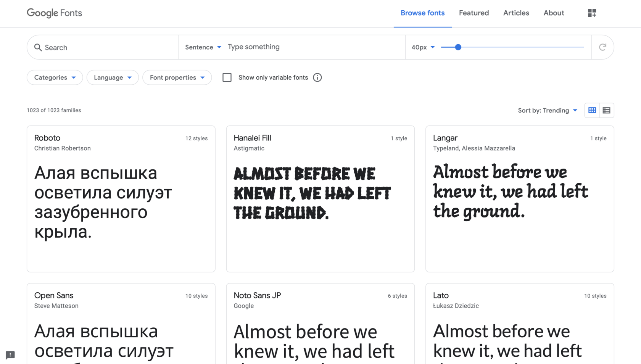Change the Sort by Trending option
Image resolution: width=641 pixels, height=364 pixels.
[548, 110]
